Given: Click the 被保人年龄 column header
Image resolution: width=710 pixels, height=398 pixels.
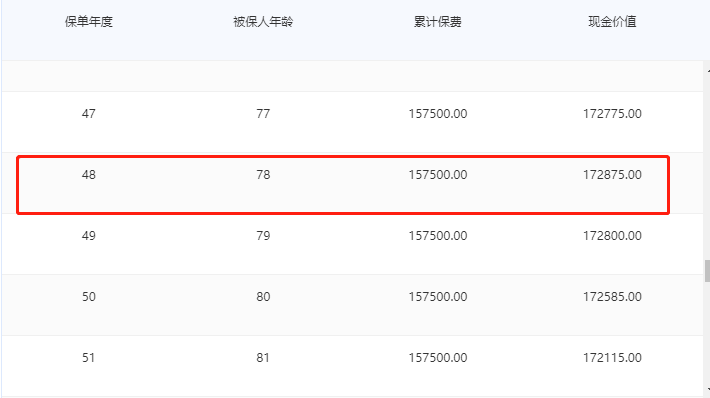Looking at the screenshot, I should click(263, 22).
